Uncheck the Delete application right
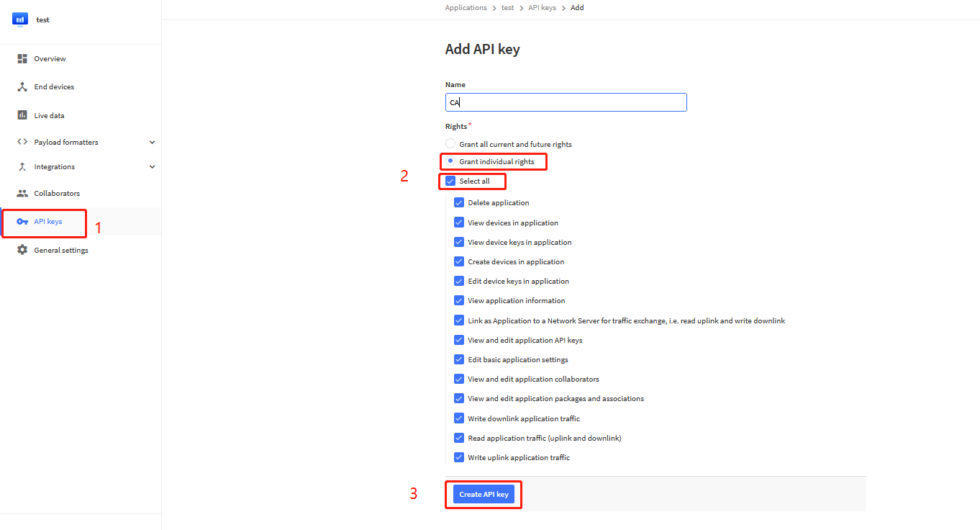 coord(459,203)
